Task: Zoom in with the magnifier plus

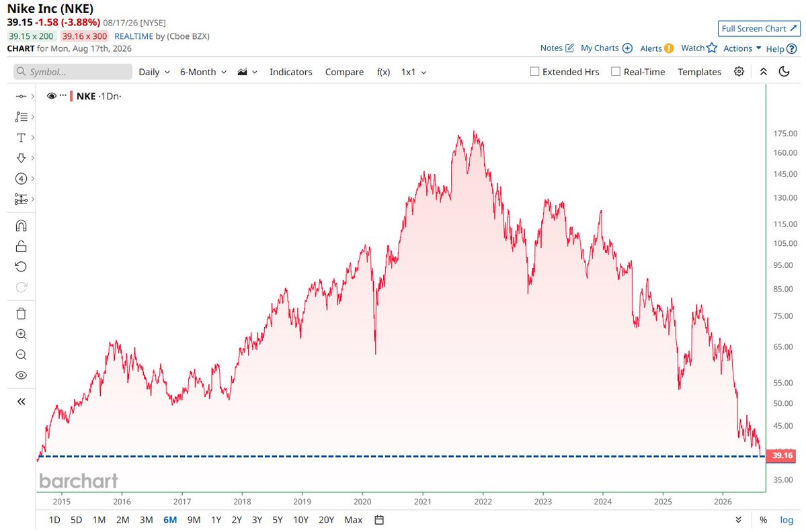Action: pos(21,335)
